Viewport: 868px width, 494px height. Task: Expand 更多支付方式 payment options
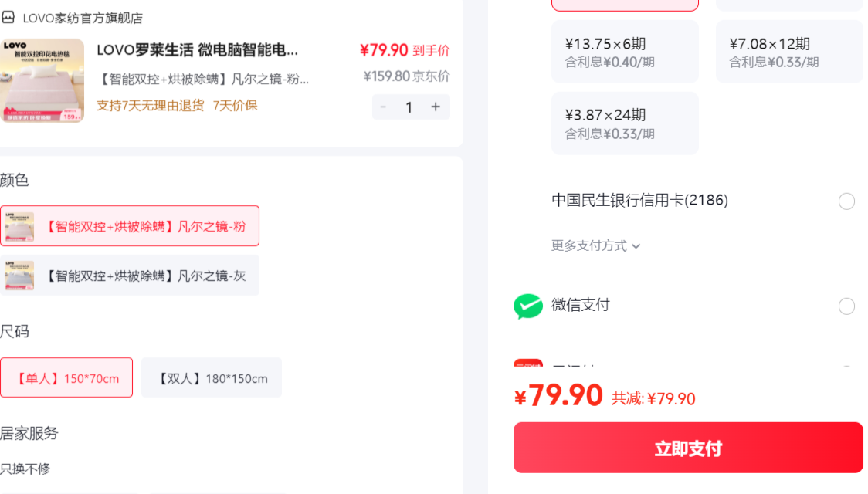(595, 245)
